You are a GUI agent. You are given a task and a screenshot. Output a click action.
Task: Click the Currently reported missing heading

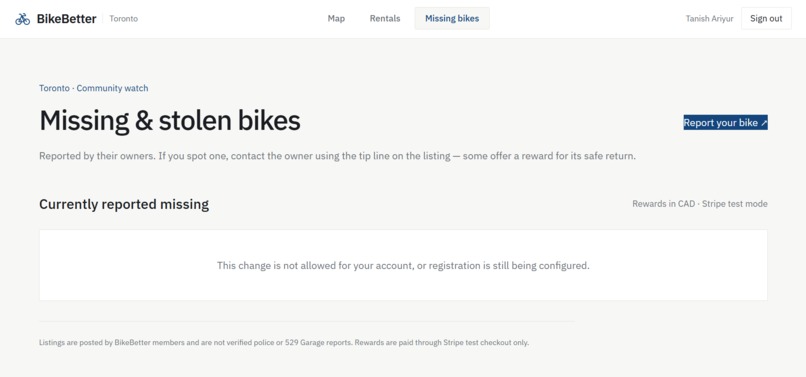124,204
